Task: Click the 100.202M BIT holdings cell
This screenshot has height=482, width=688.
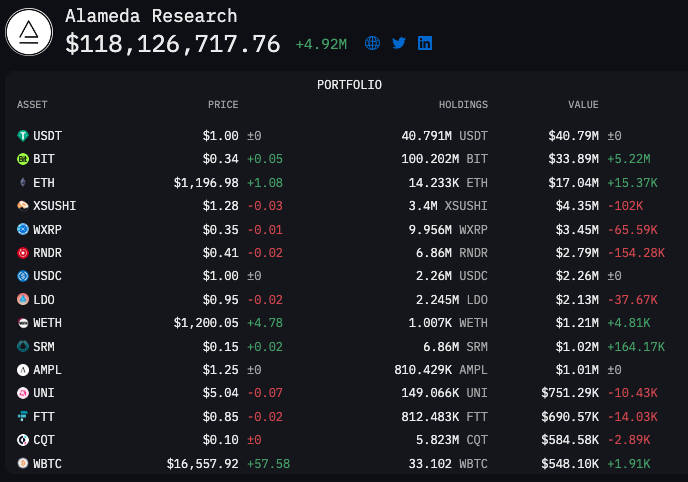Action: pos(444,159)
